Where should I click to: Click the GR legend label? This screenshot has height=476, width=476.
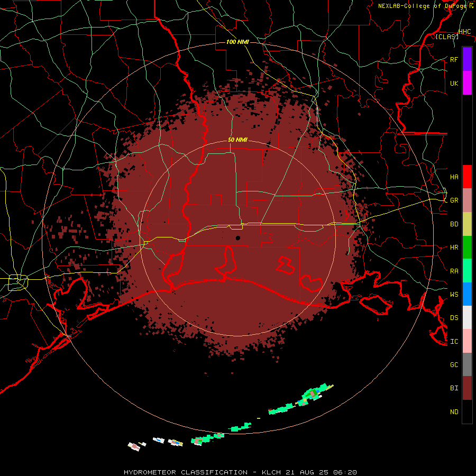(454, 200)
